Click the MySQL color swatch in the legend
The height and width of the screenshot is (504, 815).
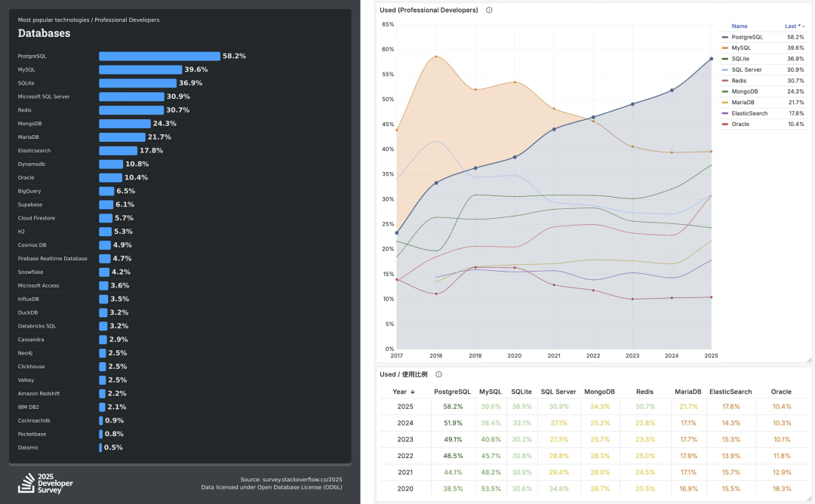(725, 48)
